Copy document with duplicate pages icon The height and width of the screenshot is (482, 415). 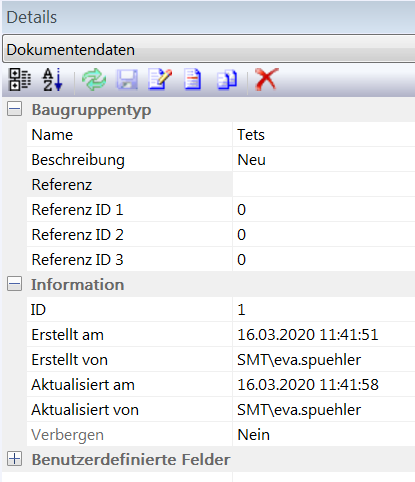pyautogui.click(x=227, y=80)
